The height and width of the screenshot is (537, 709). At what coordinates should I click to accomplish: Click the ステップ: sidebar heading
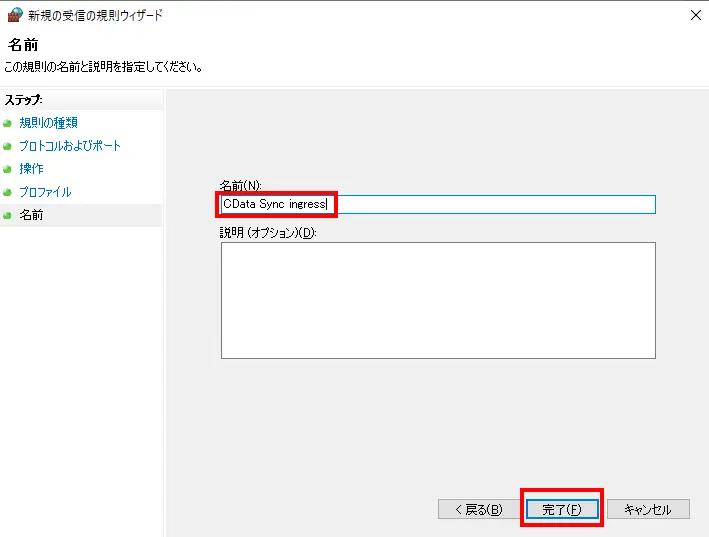point(24,99)
